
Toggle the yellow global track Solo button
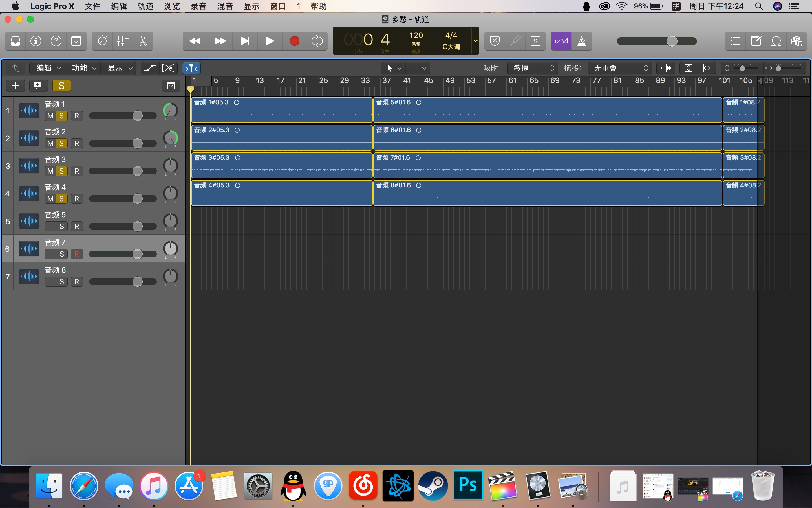61,86
